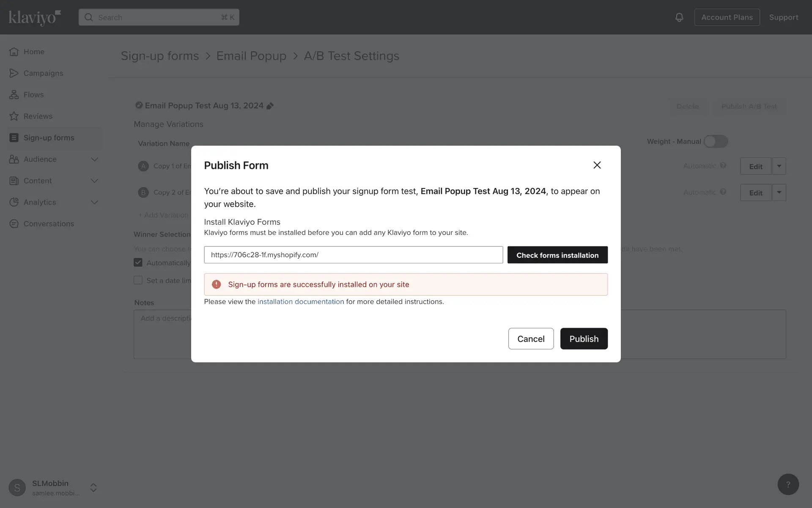Click the help question mark button

[788, 484]
